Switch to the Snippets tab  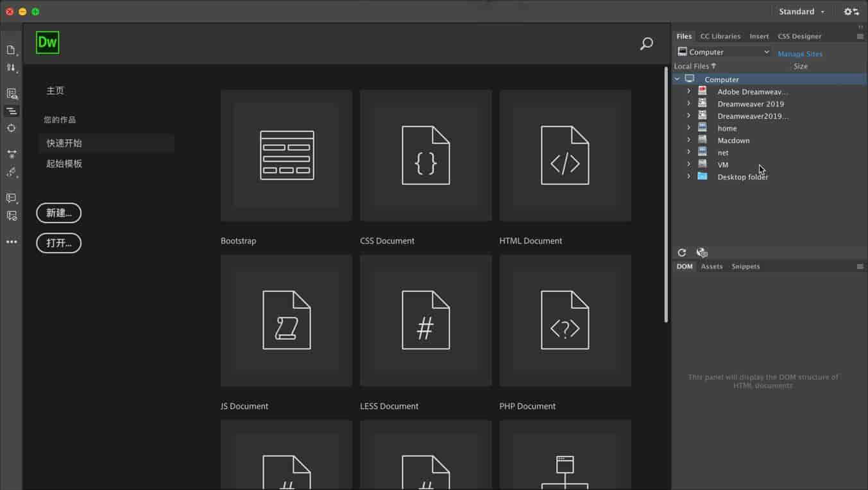(745, 266)
